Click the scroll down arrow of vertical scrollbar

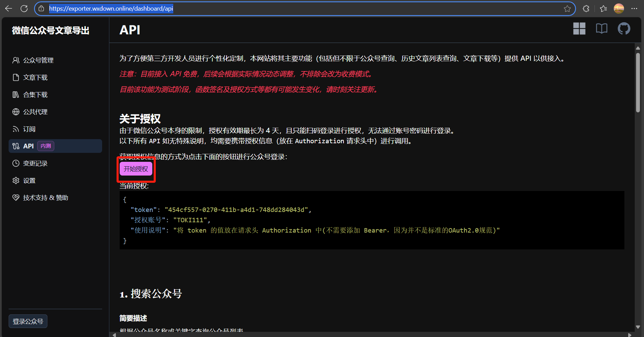(638, 327)
